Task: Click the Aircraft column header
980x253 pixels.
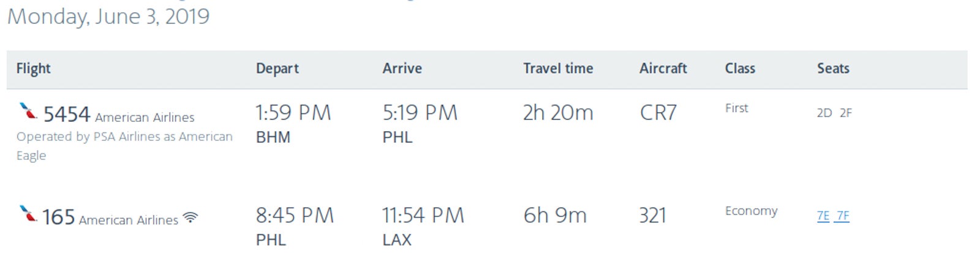Action: pos(663,69)
